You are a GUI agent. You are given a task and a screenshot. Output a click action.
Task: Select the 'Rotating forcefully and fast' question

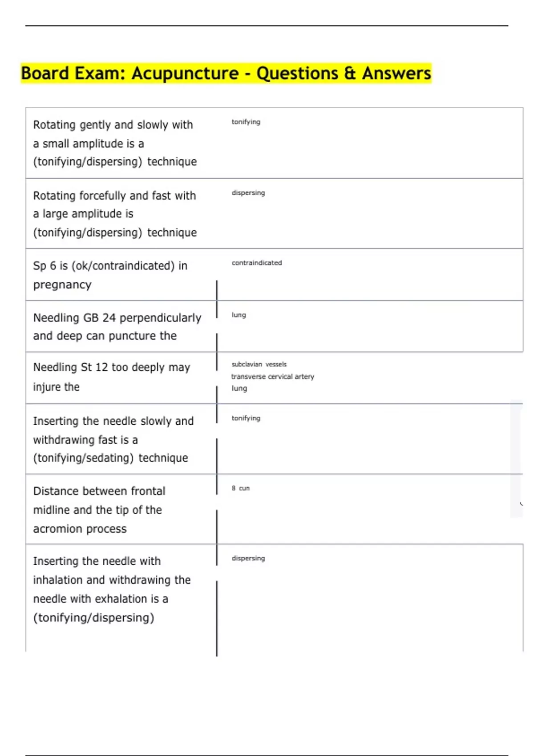[x=115, y=214]
